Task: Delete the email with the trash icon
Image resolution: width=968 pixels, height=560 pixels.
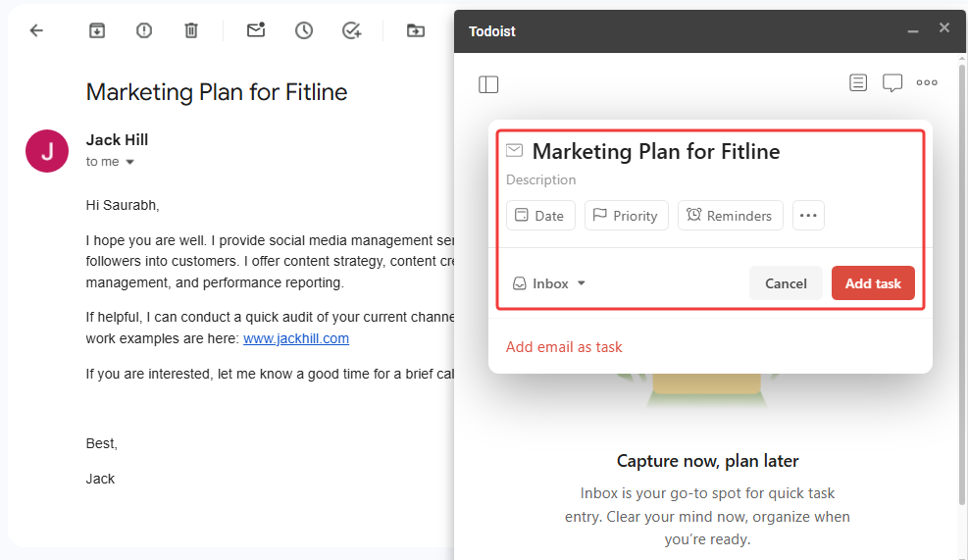Action: [191, 30]
